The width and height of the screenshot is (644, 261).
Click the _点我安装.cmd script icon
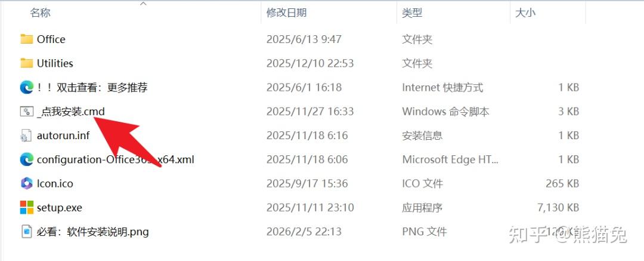tap(26, 111)
